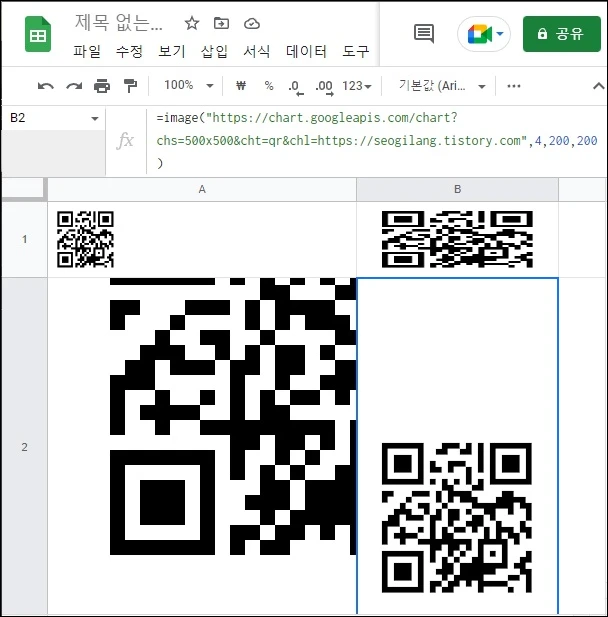Redo the last action
Image resolution: width=608 pixels, height=617 pixels.
coord(74,86)
